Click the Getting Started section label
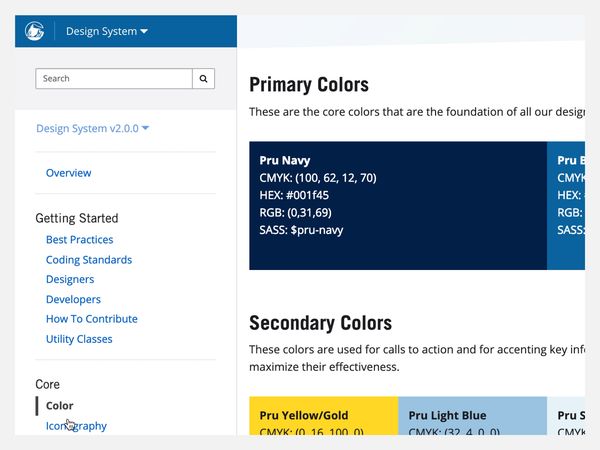600x450 pixels. (77, 218)
